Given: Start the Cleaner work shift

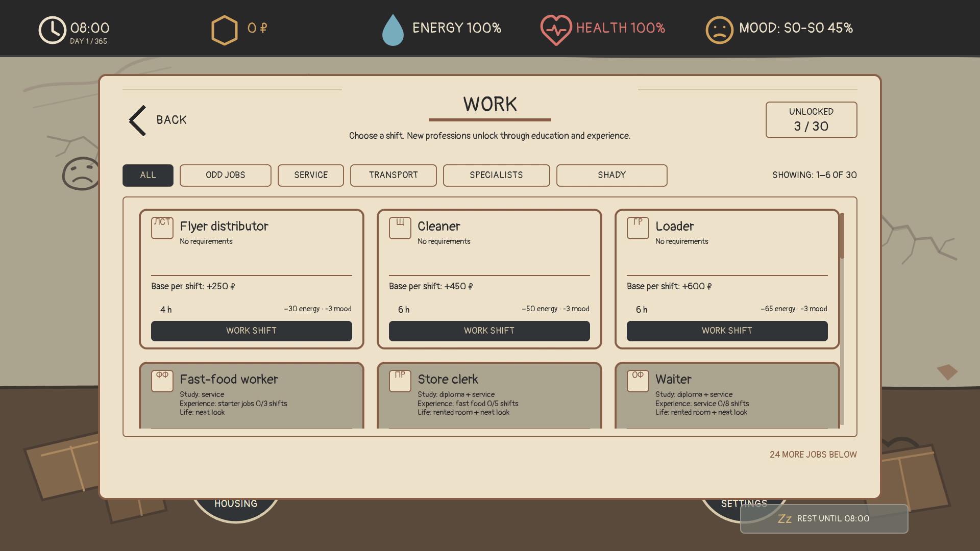Looking at the screenshot, I should [489, 331].
